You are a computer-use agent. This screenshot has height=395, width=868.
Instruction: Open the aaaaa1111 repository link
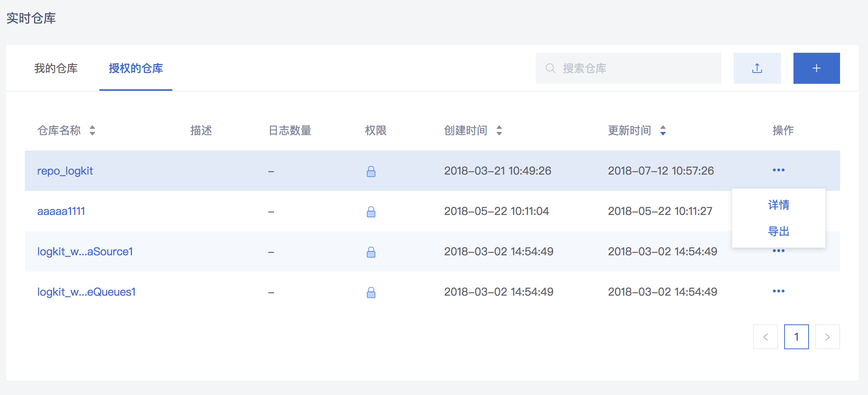(61, 211)
